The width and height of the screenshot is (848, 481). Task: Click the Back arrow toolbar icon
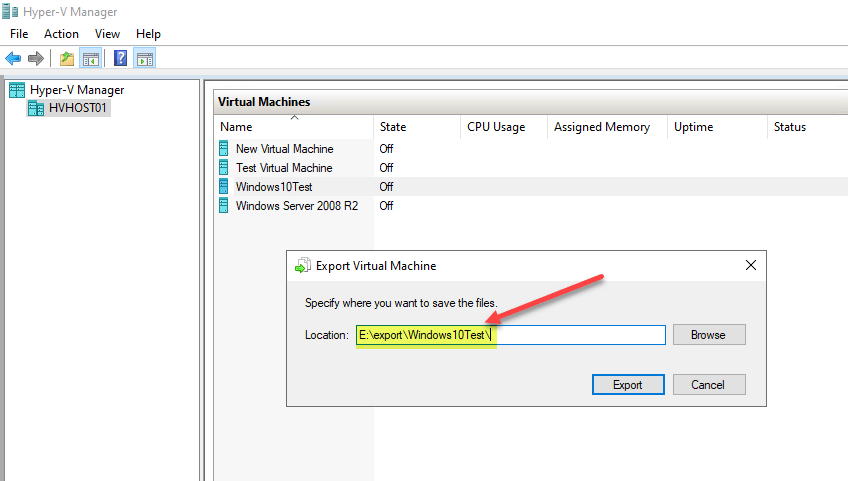(13, 58)
